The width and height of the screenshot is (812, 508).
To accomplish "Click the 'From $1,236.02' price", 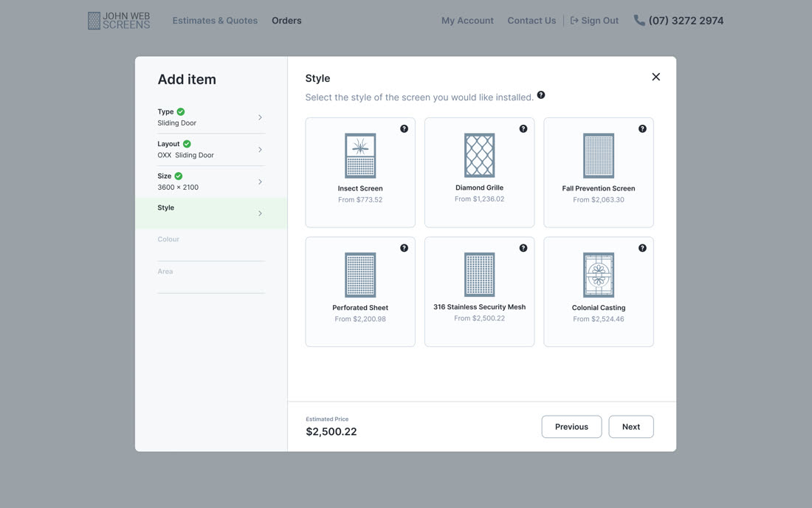I will click(x=480, y=199).
